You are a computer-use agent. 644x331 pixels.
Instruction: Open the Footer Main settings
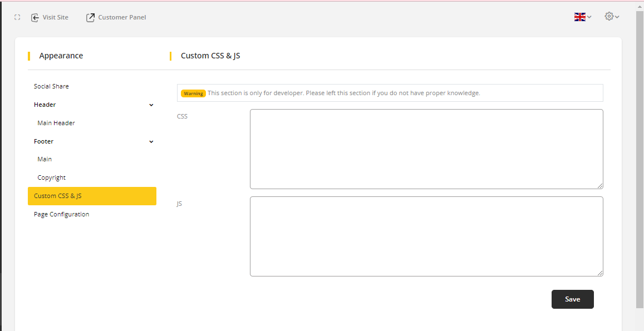point(45,159)
